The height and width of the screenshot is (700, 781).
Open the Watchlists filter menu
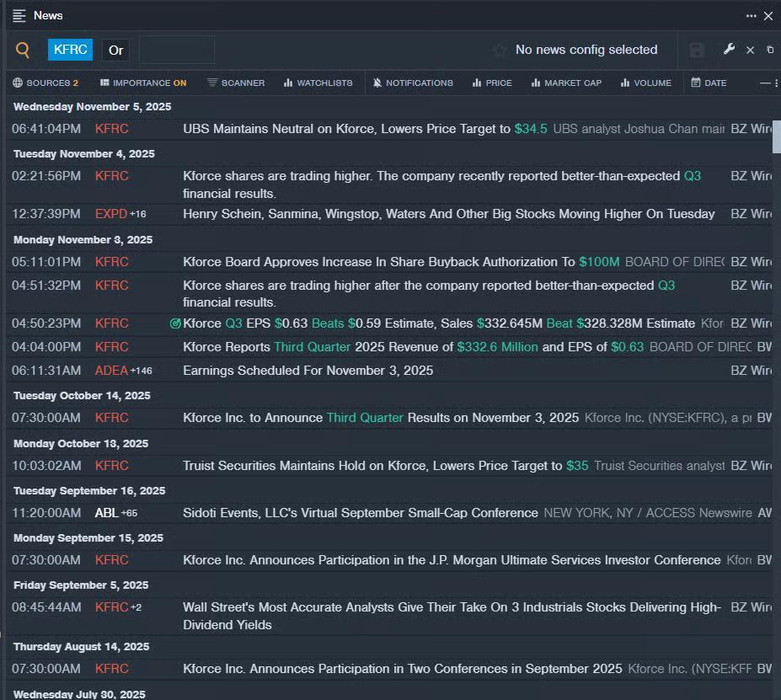point(318,83)
